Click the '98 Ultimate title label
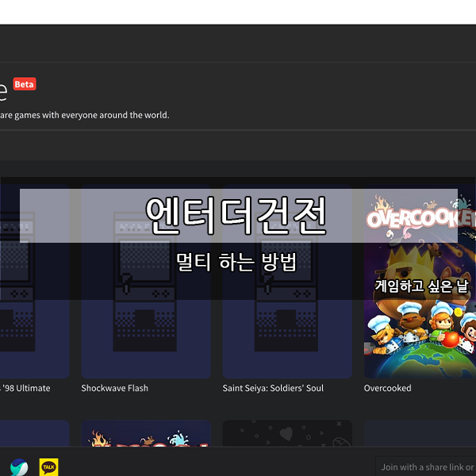476x476 pixels. 25,388
